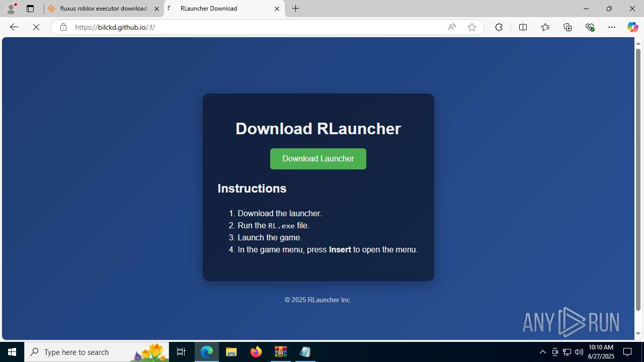Open Collections panel
The height and width of the screenshot is (362, 644).
(568, 27)
